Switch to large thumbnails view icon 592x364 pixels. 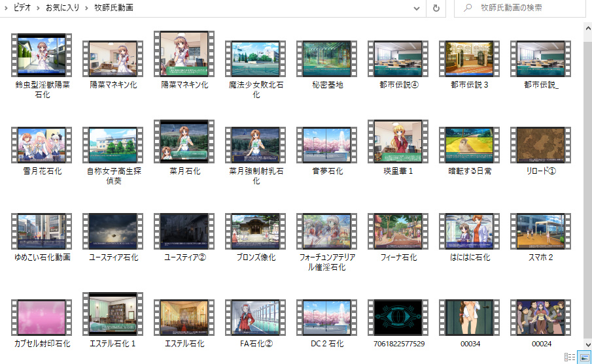pyautogui.click(x=583, y=357)
